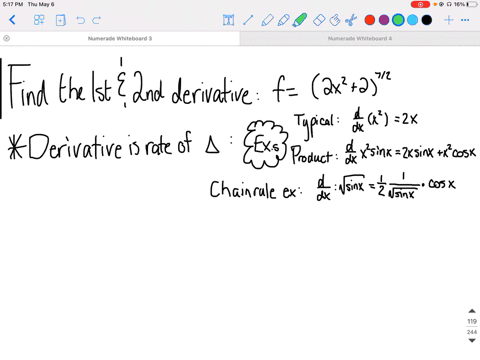Jump to next page with down arrow
This screenshot has width=480, height=360.
(x=472, y=340)
